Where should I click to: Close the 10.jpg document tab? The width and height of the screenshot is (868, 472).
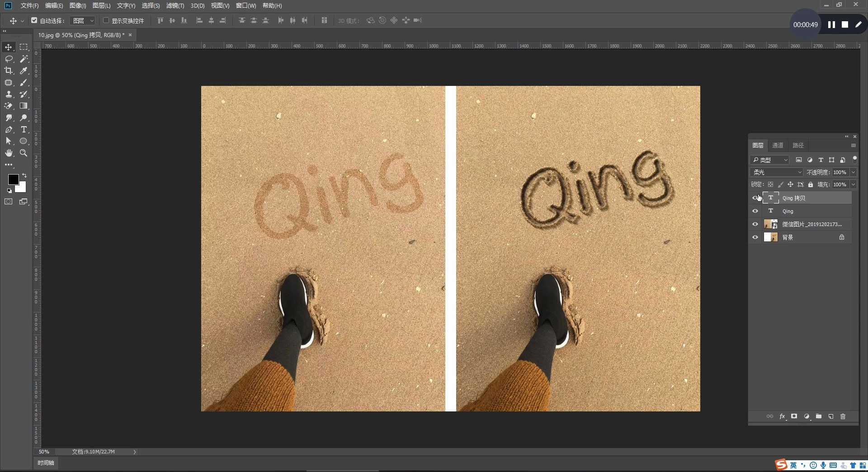click(130, 35)
